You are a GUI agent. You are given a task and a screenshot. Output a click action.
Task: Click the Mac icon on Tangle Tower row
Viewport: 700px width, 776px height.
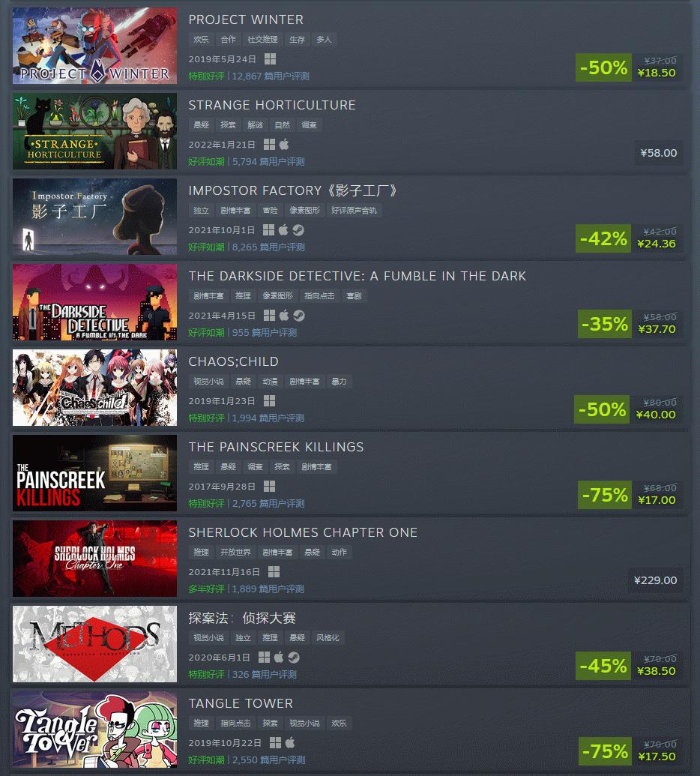(x=290, y=743)
